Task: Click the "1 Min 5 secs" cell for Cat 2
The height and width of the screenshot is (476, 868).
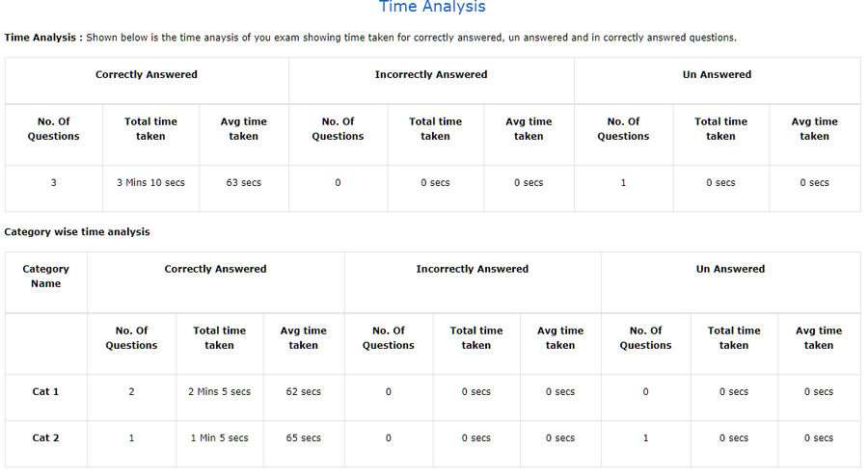Action: [x=219, y=438]
